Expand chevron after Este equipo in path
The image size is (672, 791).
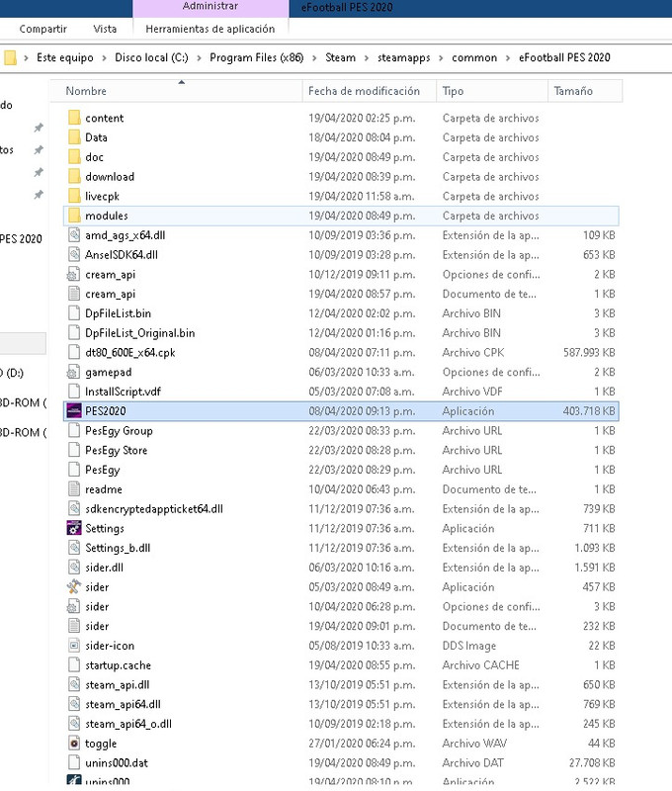[x=104, y=58]
